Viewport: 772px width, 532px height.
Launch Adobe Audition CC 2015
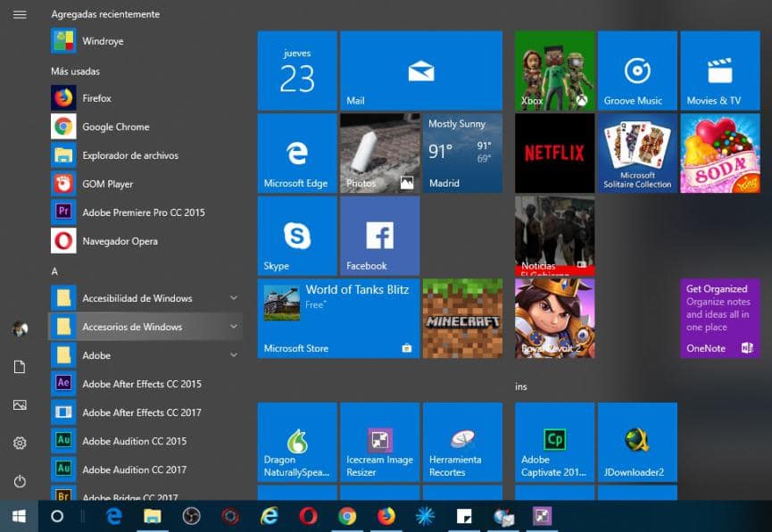pyautogui.click(x=134, y=441)
